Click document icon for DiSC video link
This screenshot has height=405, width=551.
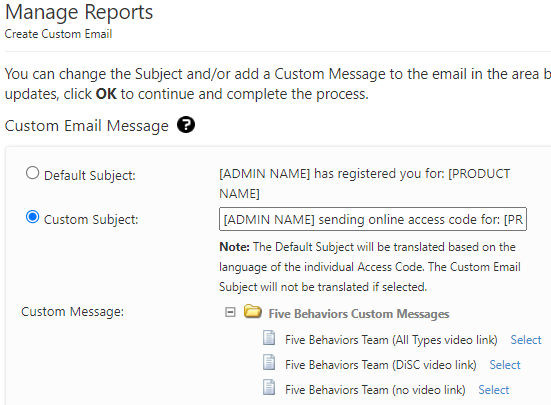(x=269, y=362)
